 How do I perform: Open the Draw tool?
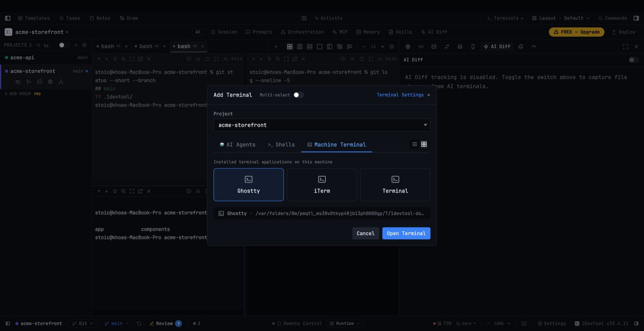[x=129, y=18]
